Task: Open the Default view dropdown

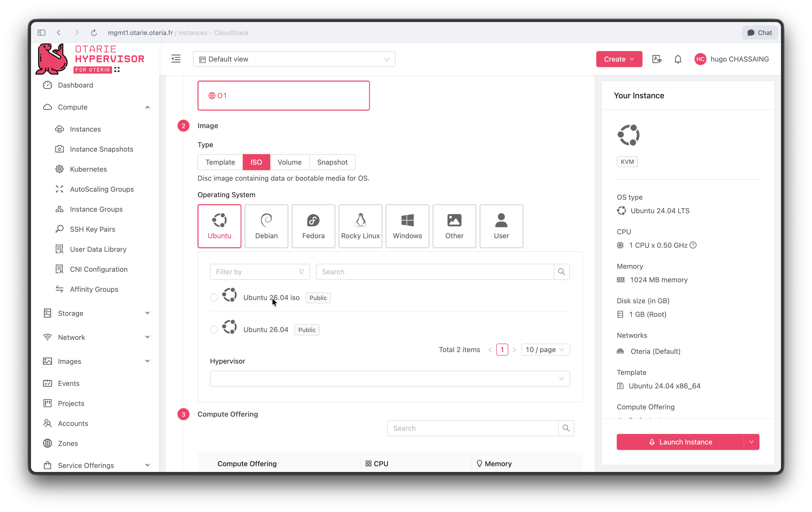Action: click(294, 59)
